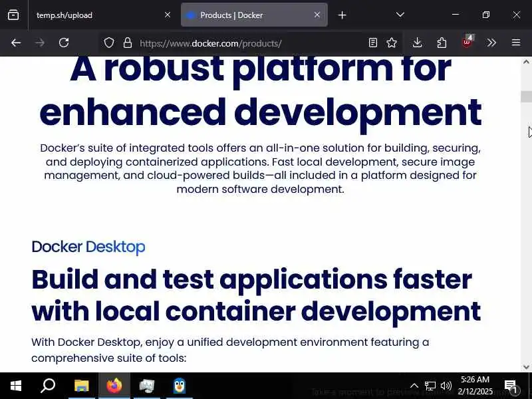Open the 5:26 AM clock calendar
Viewport: 532px width, 399px height.
coord(475,386)
